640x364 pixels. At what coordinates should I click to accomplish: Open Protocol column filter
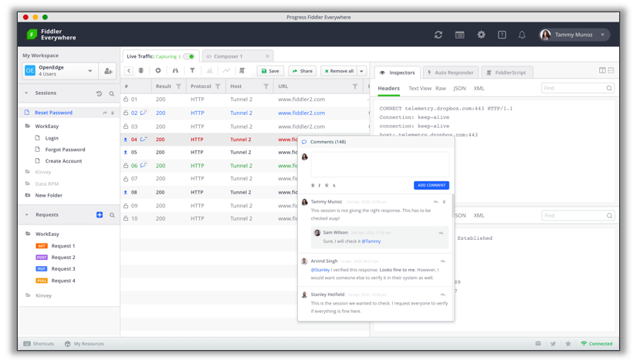point(218,86)
